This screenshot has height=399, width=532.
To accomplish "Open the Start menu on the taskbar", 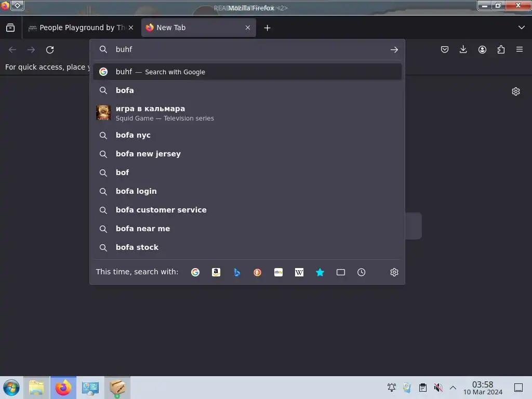I will [11, 388].
